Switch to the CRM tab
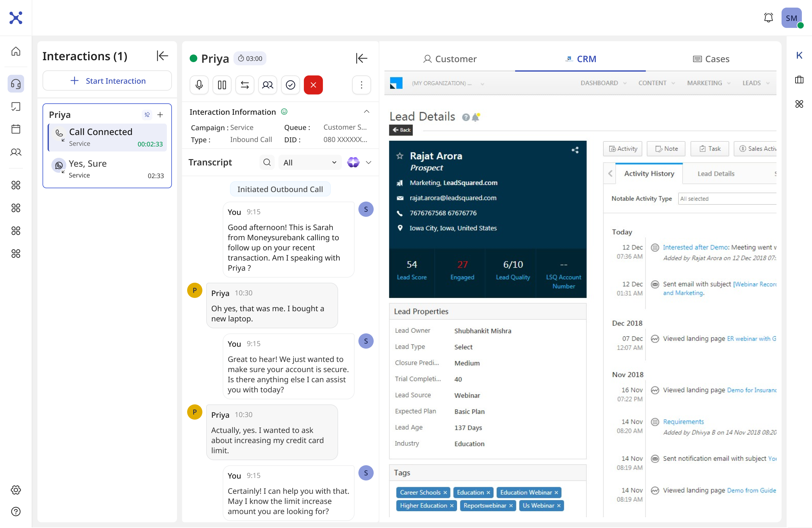Viewport: 812px width, 528px height. click(580, 59)
